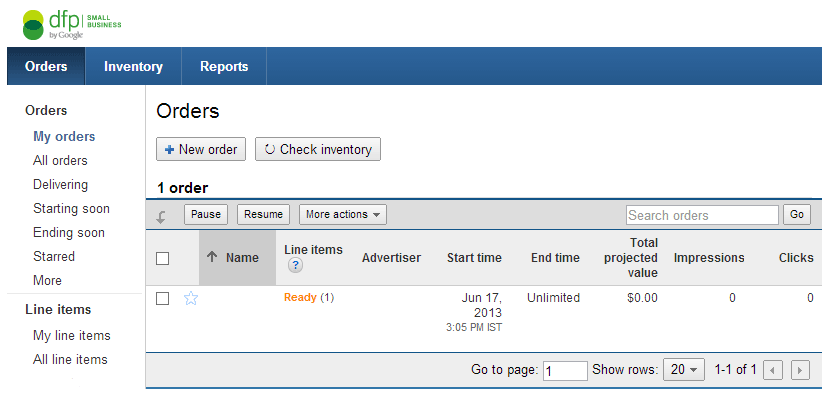
Task: Click the Line items help question mark
Action: (295, 266)
